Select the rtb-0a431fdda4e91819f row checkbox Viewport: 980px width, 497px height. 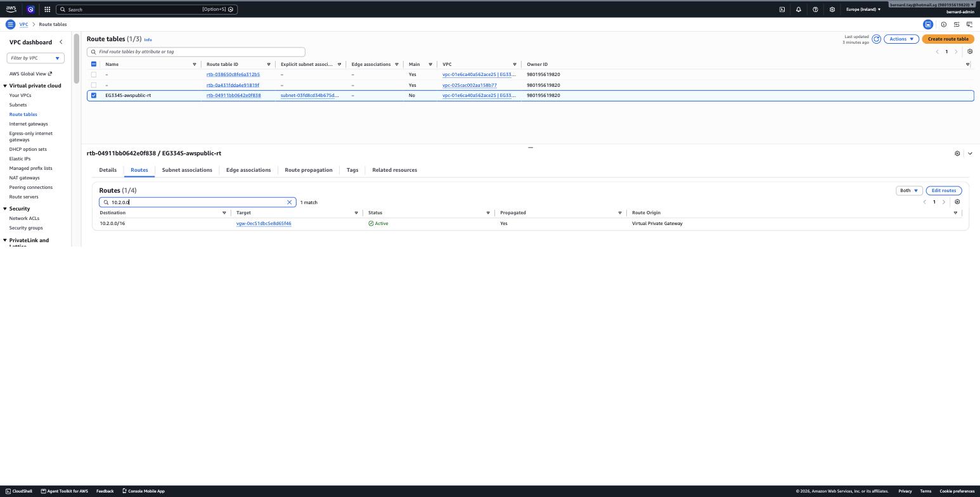click(94, 85)
